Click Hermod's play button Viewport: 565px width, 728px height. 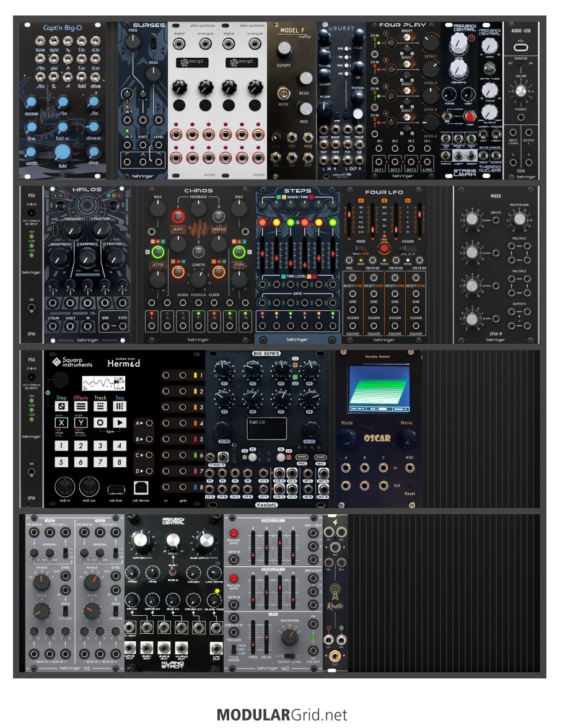120,423
